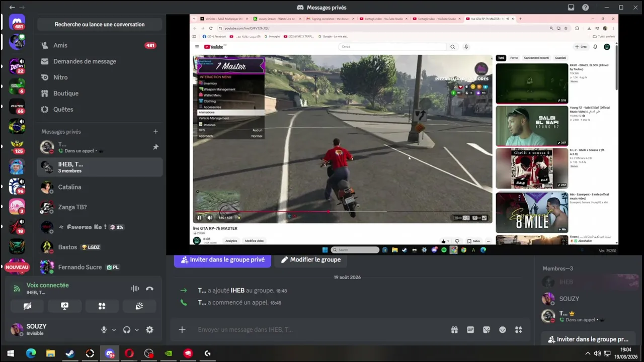Go to the Nitro page

(x=100, y=77)
